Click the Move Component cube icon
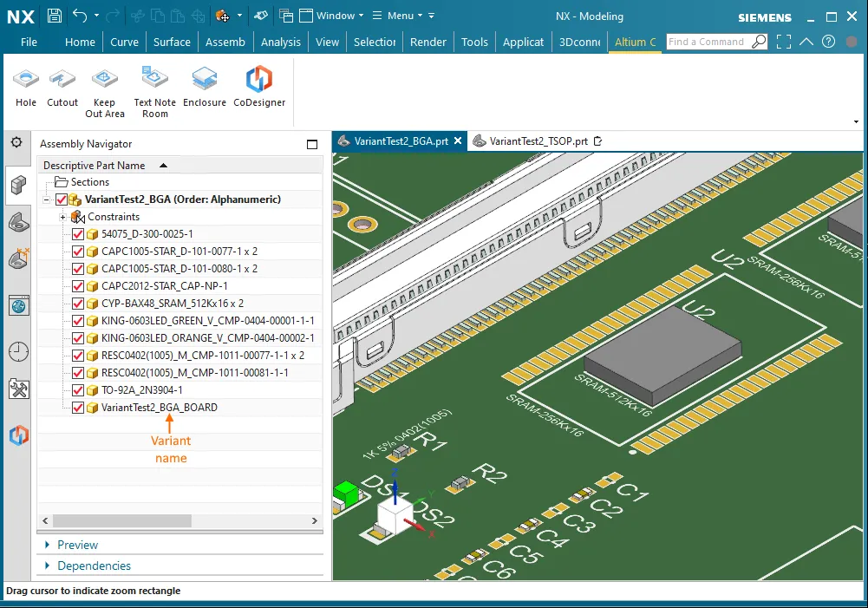The width and height of the screenshot is (868, 608). [223, 16]
